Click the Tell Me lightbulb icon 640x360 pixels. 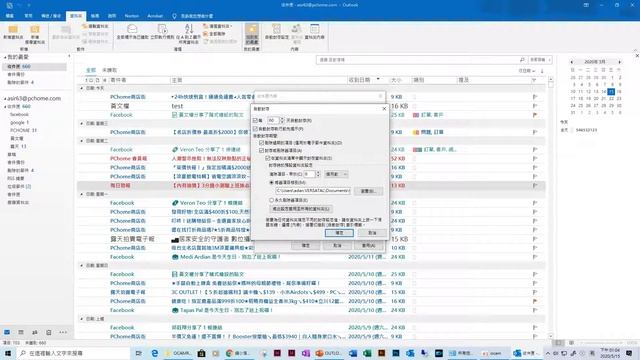(174, 16)
